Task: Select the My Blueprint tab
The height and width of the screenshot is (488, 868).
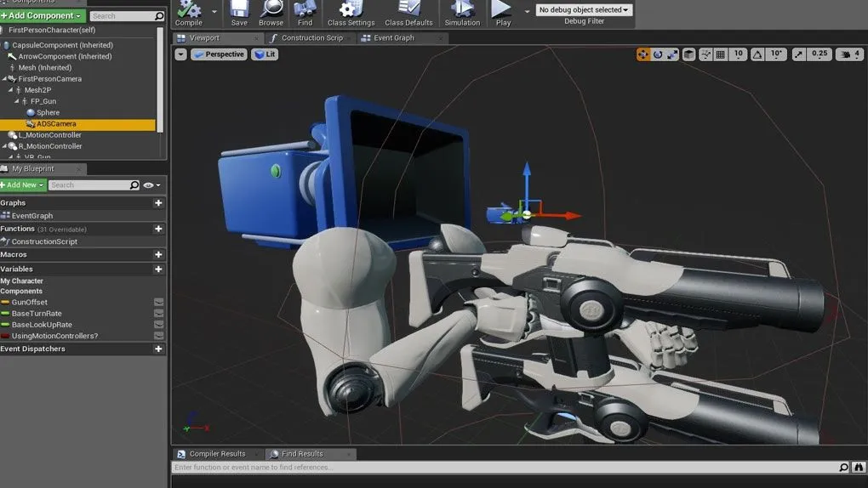Action: (42, 168)
